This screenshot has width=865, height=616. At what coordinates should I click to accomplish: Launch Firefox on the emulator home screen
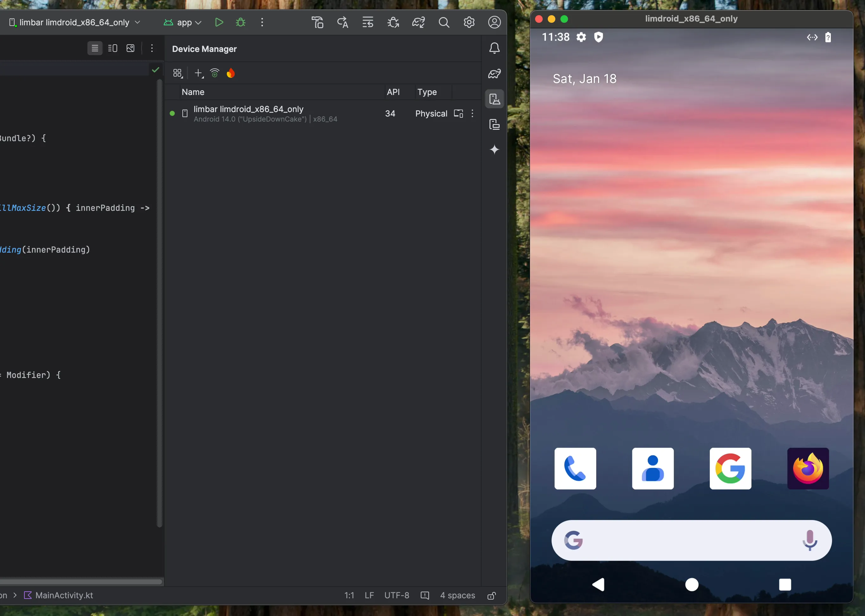[x=808, y=469]
